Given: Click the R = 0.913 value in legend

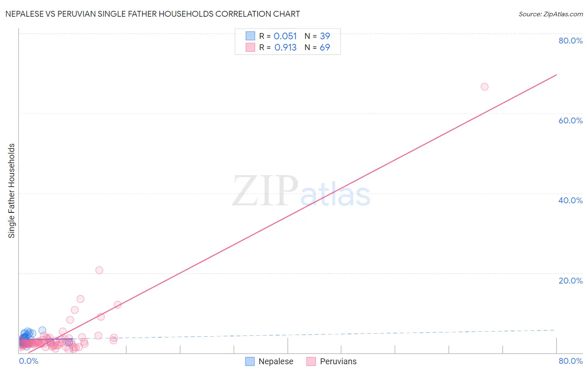Looking at the screenshot, I should 278,47.
